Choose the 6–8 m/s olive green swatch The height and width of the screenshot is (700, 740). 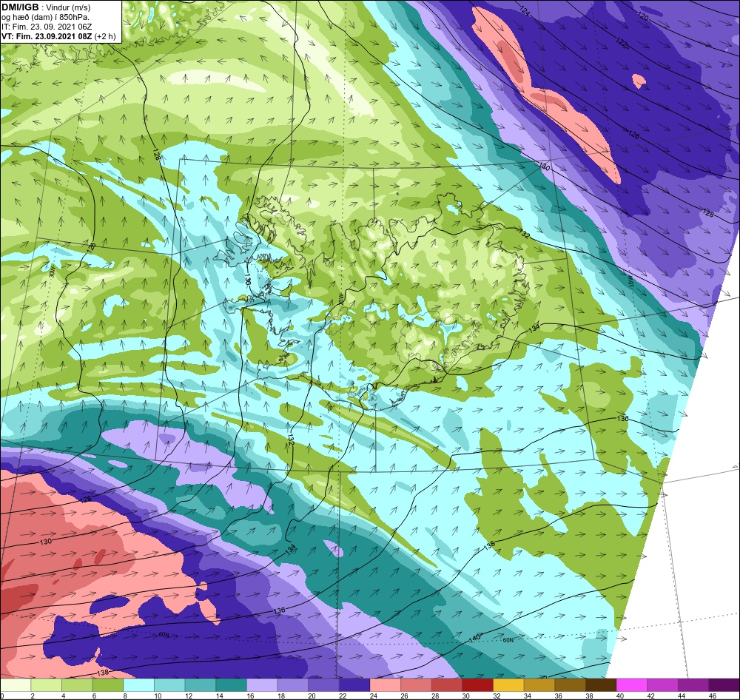pyautogui.click(x=108, y=684)
